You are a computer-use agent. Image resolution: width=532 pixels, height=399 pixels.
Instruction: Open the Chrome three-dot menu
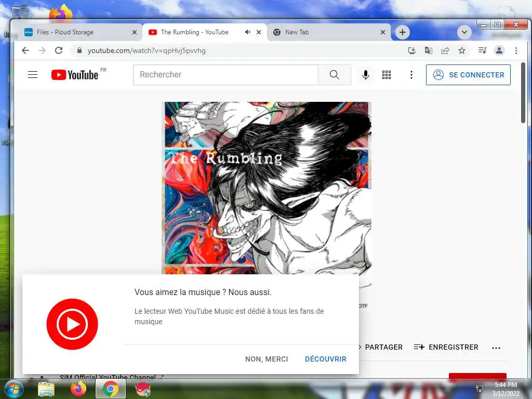pyautogui.click(x=516, y=50)
